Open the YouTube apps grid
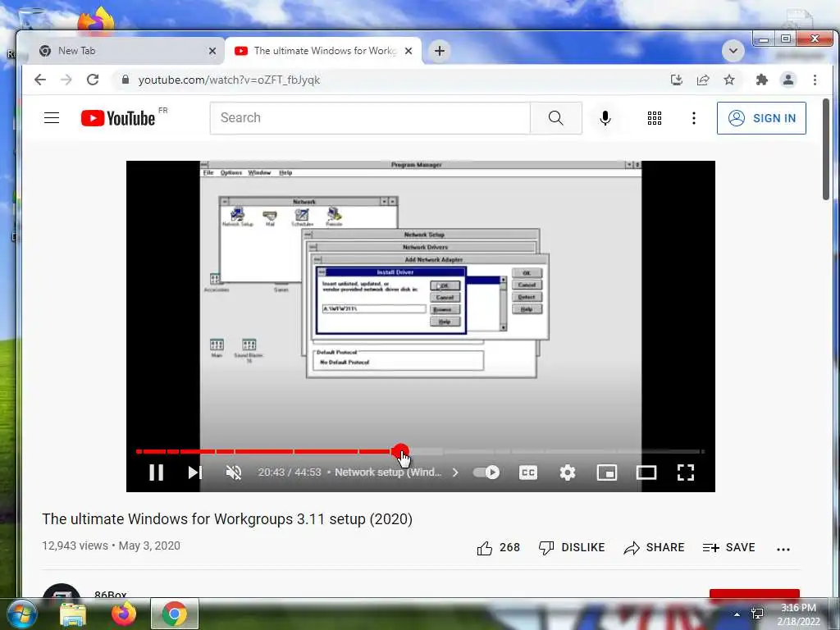This screenshot has width=840, height=630. (x=654, y=118)
